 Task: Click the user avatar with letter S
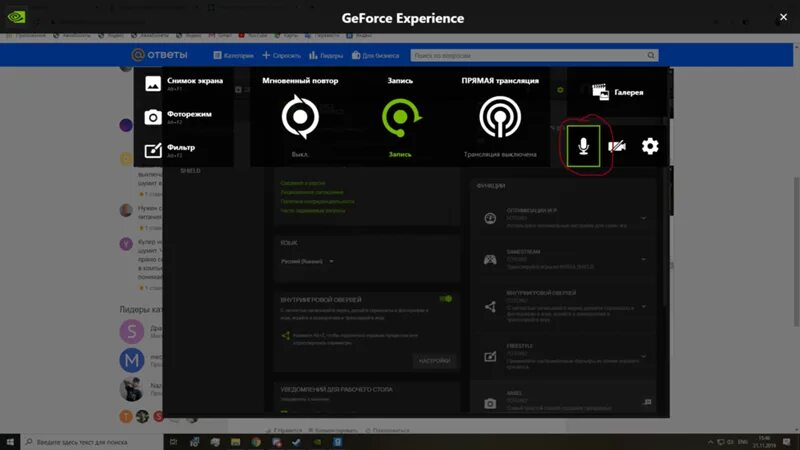click(x=132, y=332)
